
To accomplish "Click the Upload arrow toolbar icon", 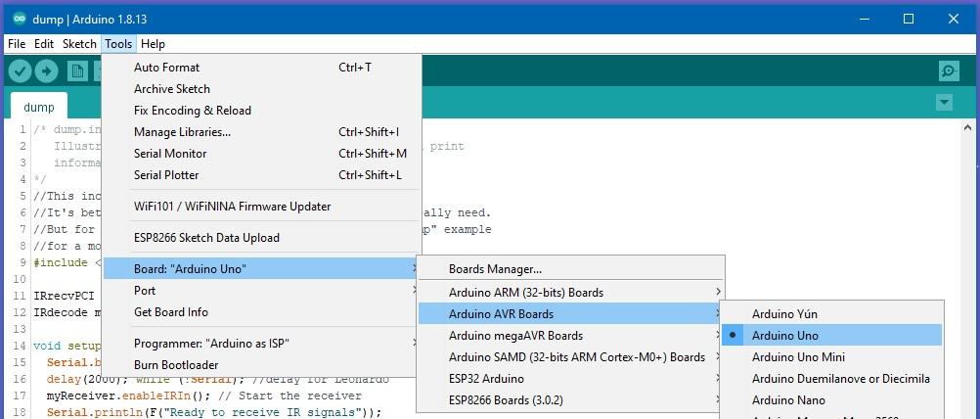I will [x=46, y=71].
